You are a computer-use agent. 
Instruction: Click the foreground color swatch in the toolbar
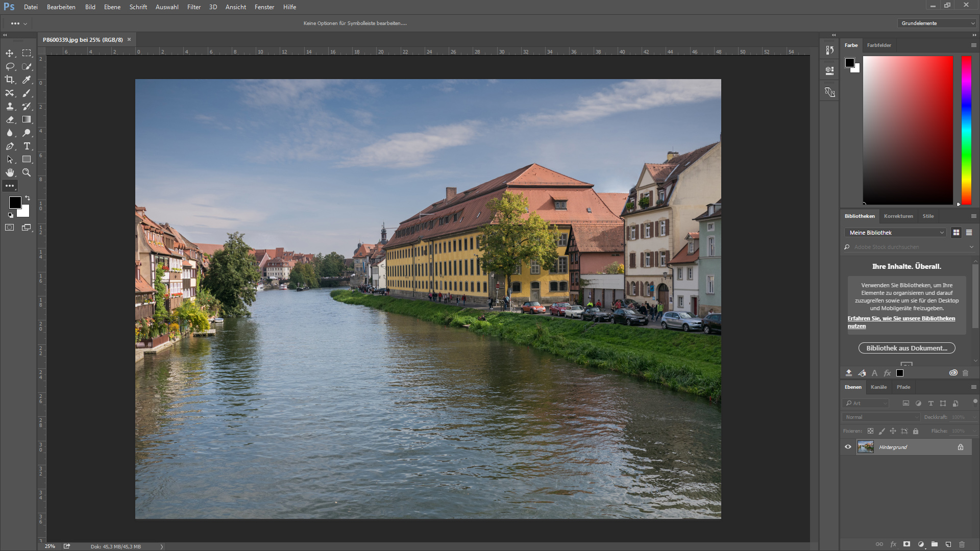point(15,202)
